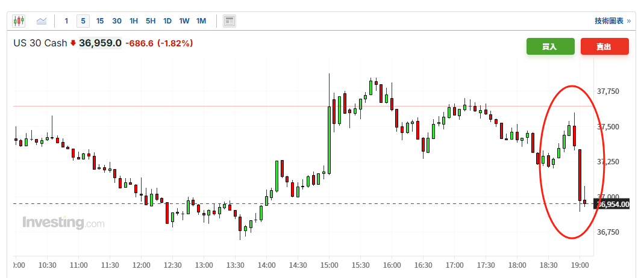644x278 pixels.
Task: Click the US 30 Cash instrument name
Action: (x=40, y=43)
